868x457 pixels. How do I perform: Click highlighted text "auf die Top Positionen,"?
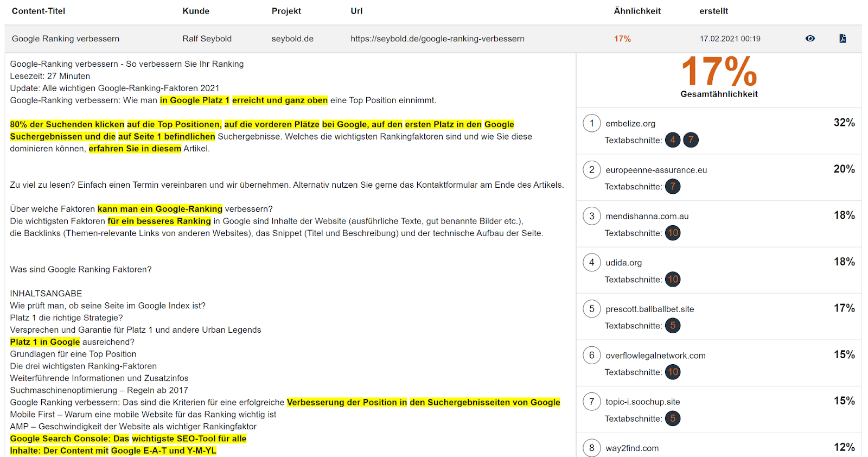(174, 124)
